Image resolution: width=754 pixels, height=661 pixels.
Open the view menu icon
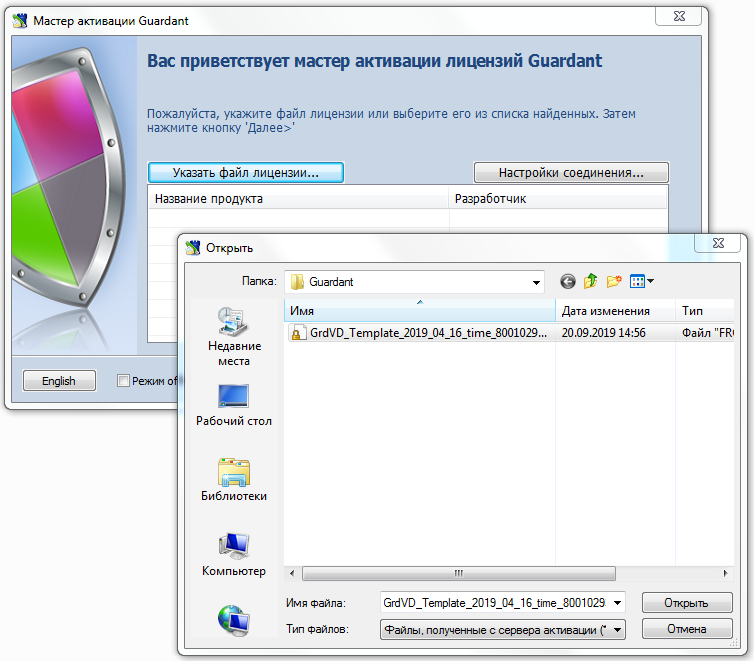641,282
